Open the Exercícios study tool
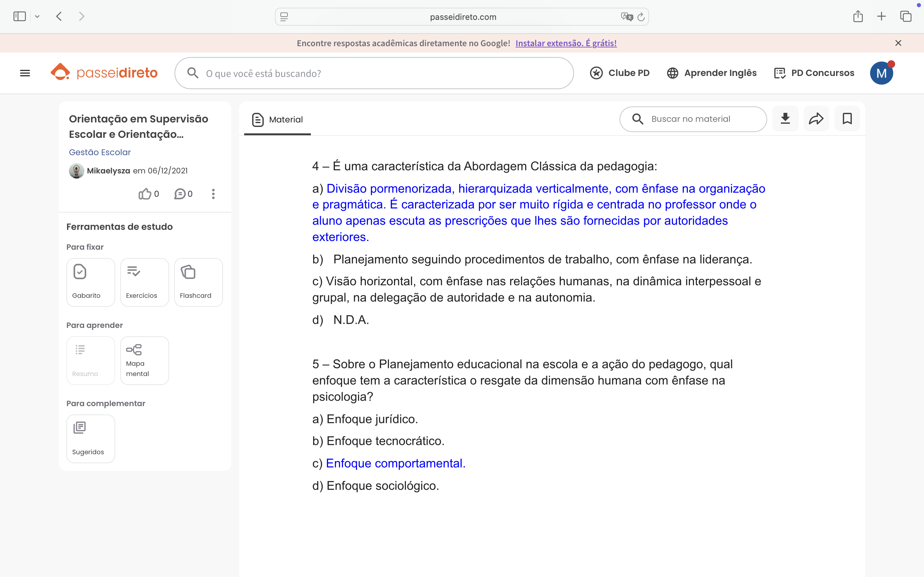Screen dimensions: 924x577 click(x=144, y=282)
